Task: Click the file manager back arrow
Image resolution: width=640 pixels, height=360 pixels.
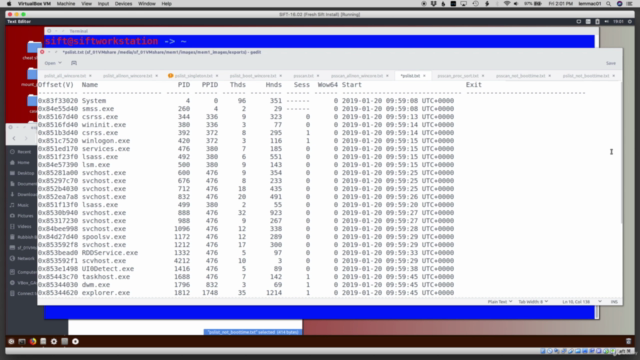Action: 14,138
